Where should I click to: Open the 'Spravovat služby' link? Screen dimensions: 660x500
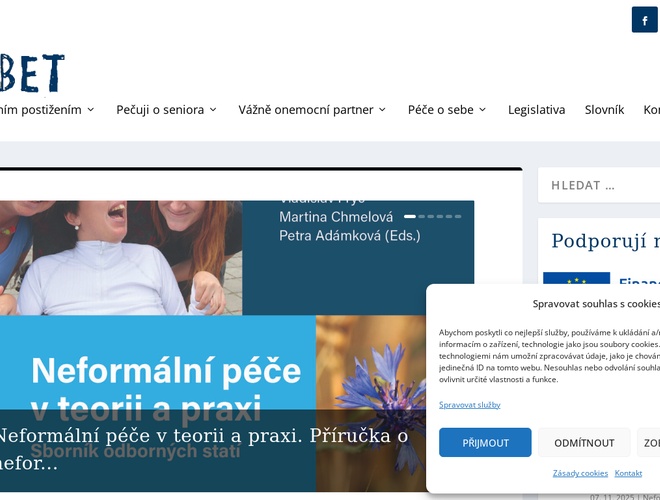pyautogui.click(x=469, y=404)
